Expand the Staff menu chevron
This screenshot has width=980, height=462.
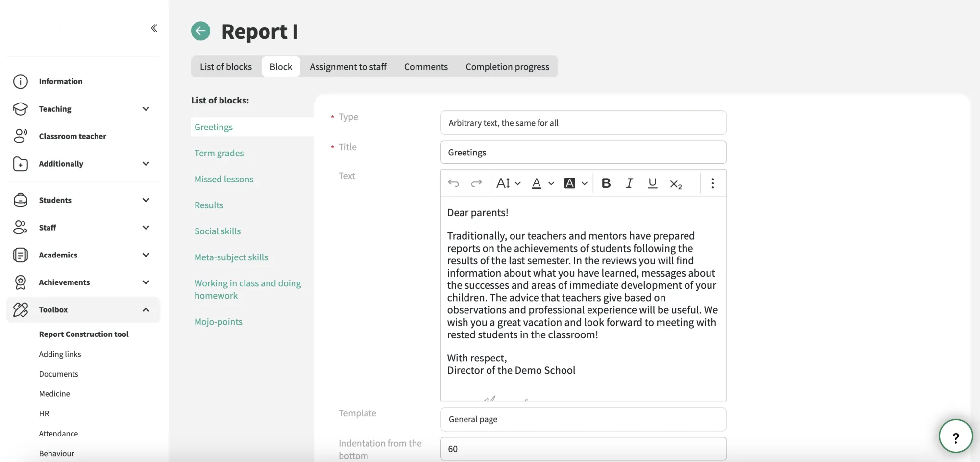click(x=146, y=228)
